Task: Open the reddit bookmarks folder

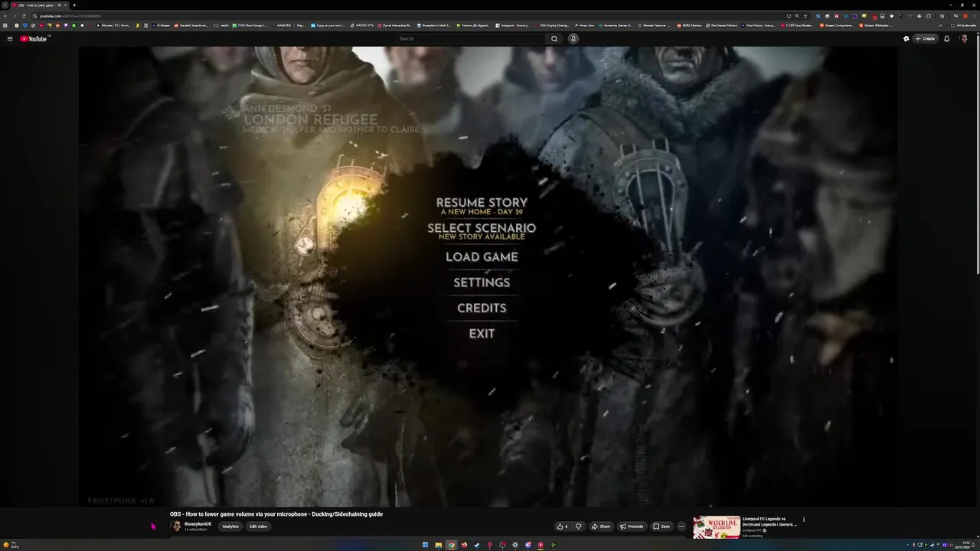Action: (221, 25)
